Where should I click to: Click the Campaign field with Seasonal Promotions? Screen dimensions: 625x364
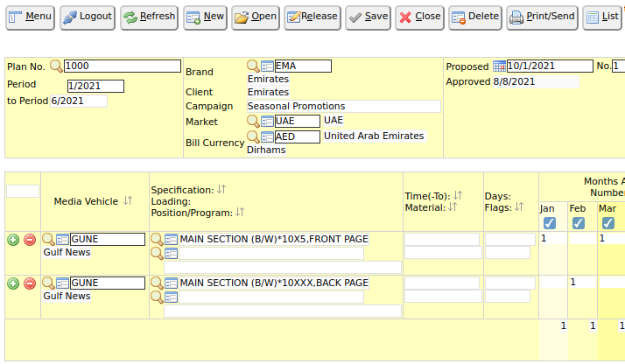click(343, 106)
